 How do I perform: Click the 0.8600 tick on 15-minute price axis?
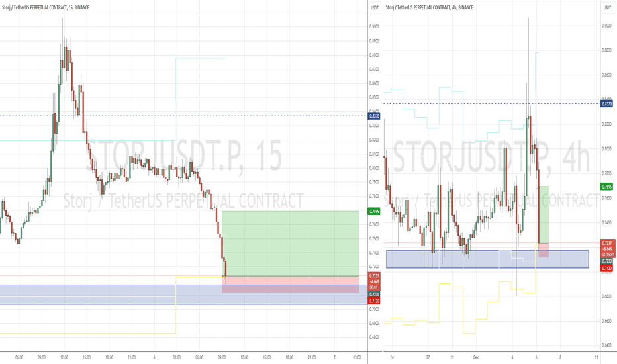[374, 83]
